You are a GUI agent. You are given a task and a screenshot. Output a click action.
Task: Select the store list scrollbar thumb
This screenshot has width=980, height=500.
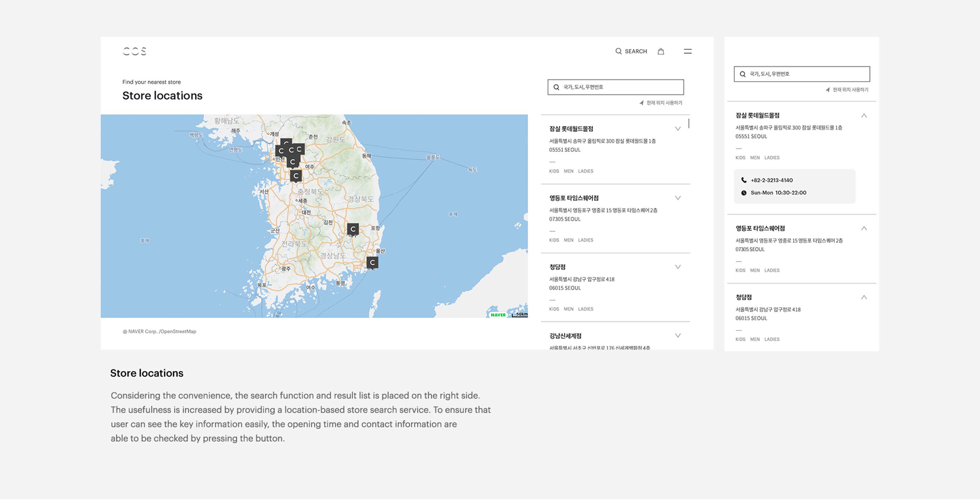pyautogui.click(x=689, y=123)
